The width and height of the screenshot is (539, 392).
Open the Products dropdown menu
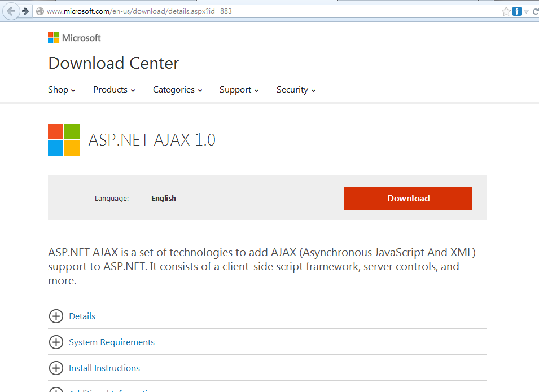[114, 90]
